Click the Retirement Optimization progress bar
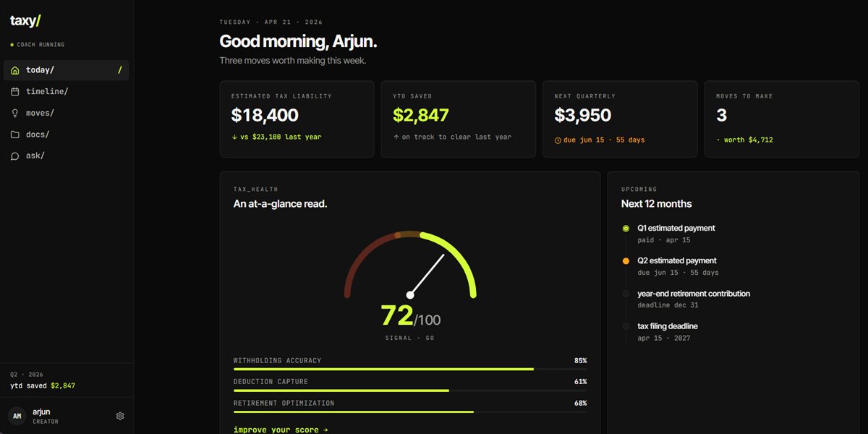Viewport: 868px width, 434px height. pos(410,412)
